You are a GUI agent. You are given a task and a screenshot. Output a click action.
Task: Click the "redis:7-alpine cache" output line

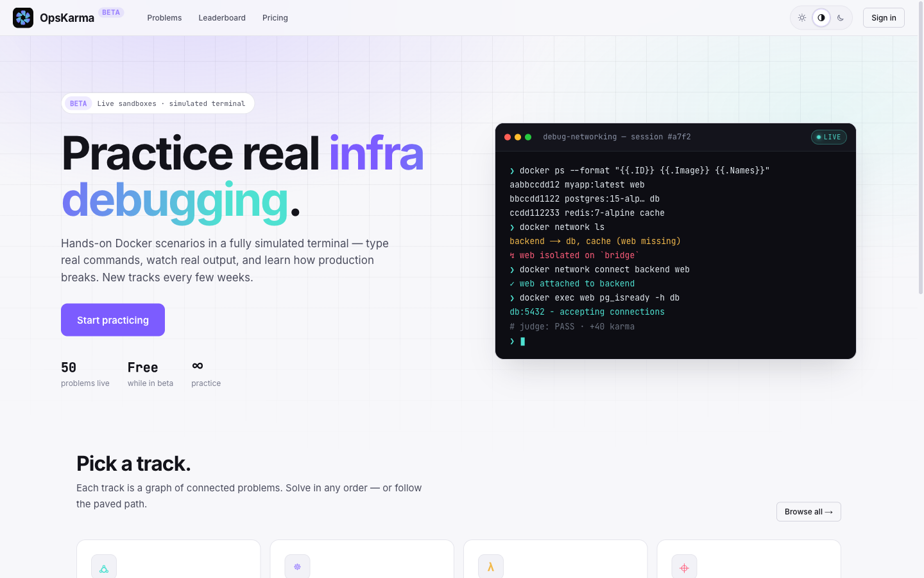point(587,213)
